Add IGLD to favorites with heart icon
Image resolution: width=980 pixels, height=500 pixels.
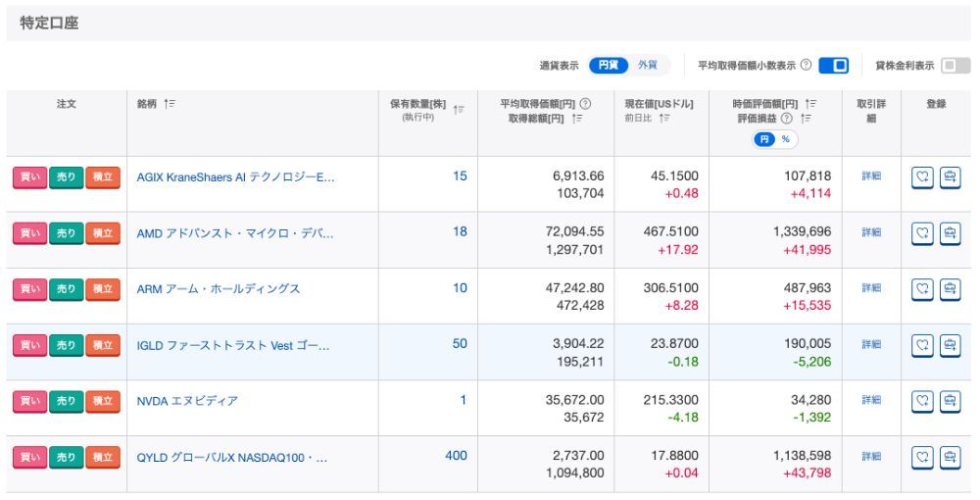(x=922, y=345)
